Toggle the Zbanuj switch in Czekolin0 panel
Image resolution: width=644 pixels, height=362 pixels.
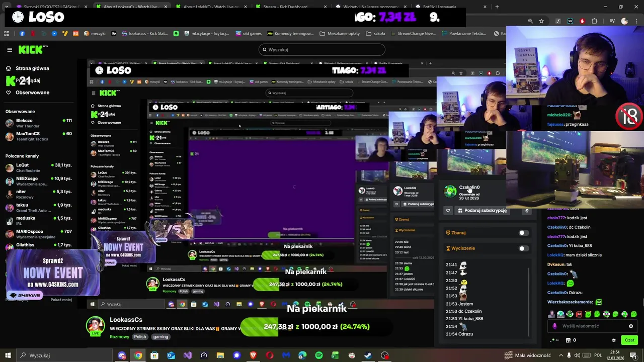click(524, 233)
